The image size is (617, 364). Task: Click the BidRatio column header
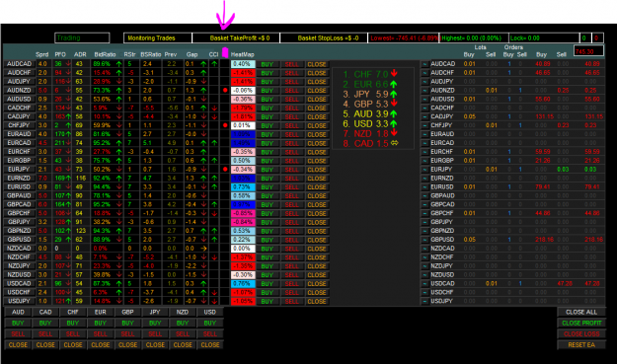[x=105, y=54]
